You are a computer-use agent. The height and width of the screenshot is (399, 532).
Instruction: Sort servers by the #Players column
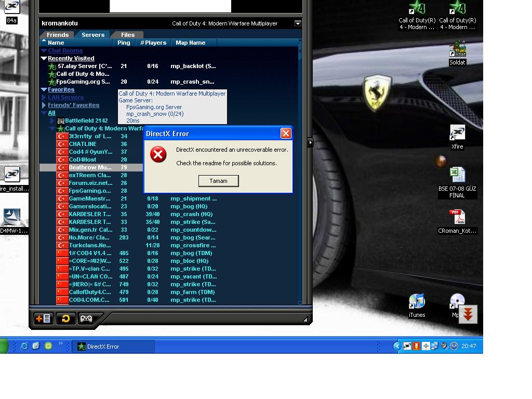click(x=153, y=43)
